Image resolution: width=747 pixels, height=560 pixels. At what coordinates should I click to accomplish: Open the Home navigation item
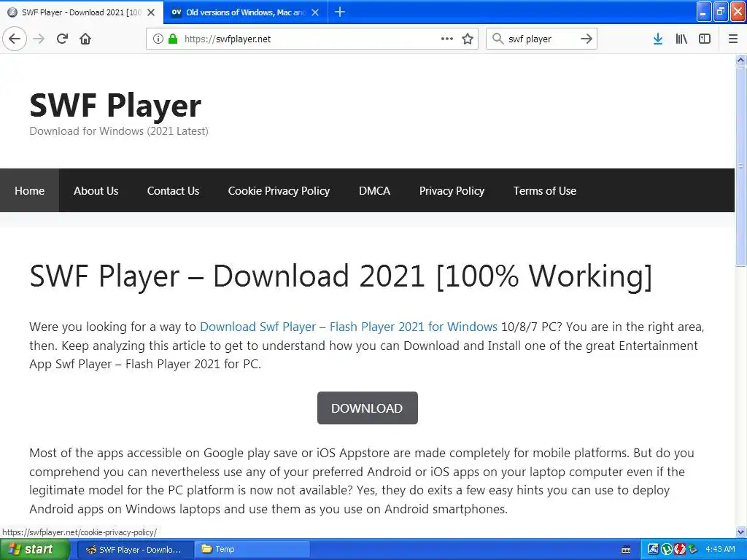(x=29, y=190)
